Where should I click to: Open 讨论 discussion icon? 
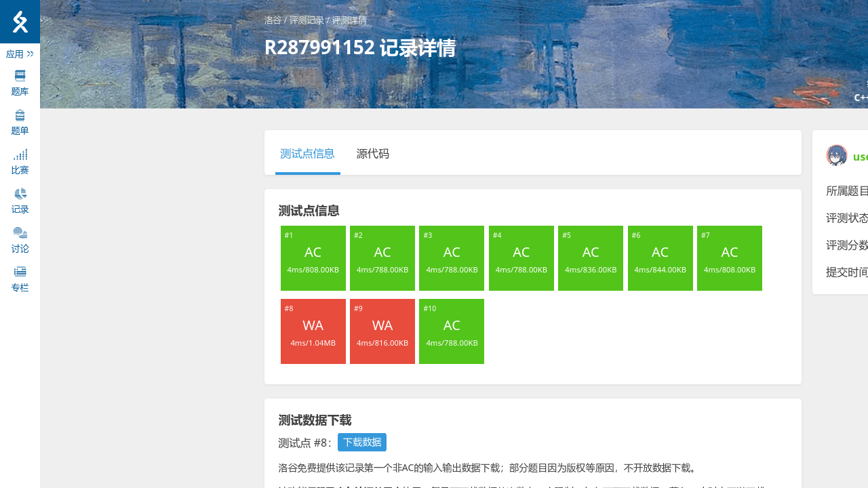coord(20,233)
